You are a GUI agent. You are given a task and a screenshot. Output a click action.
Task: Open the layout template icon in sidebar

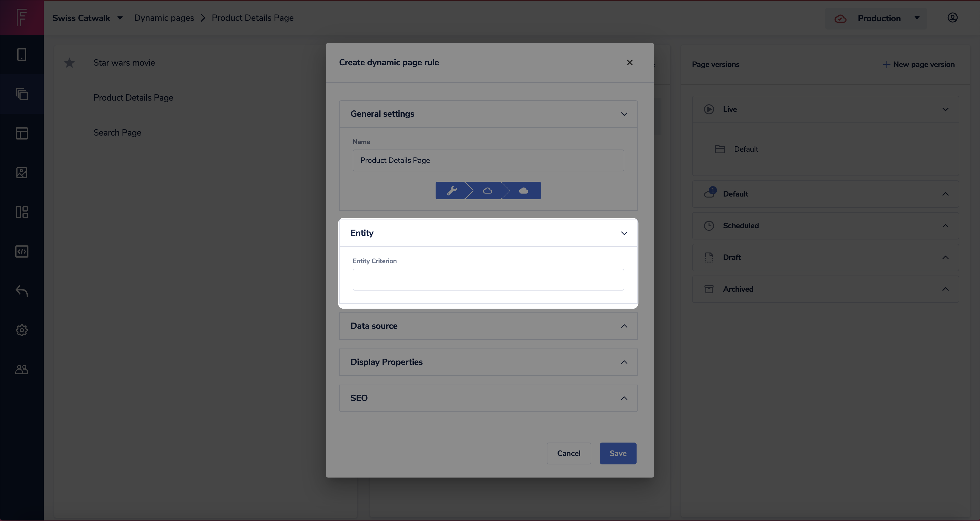coord(22,133)
